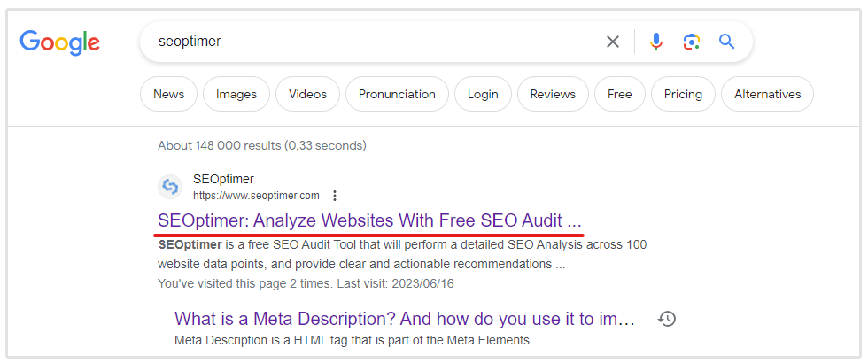
Task: Choose the Pricing filter chip
Action: coord(683,94)
